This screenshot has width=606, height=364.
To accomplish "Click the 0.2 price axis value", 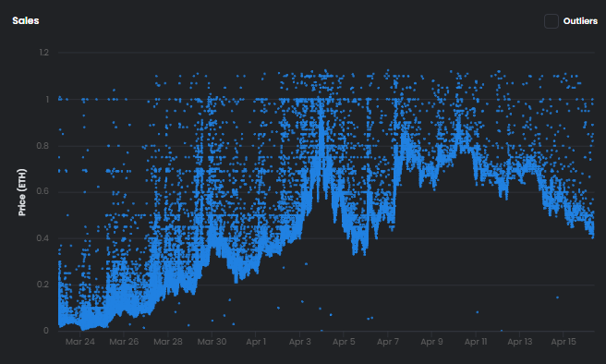I will 42,285.
